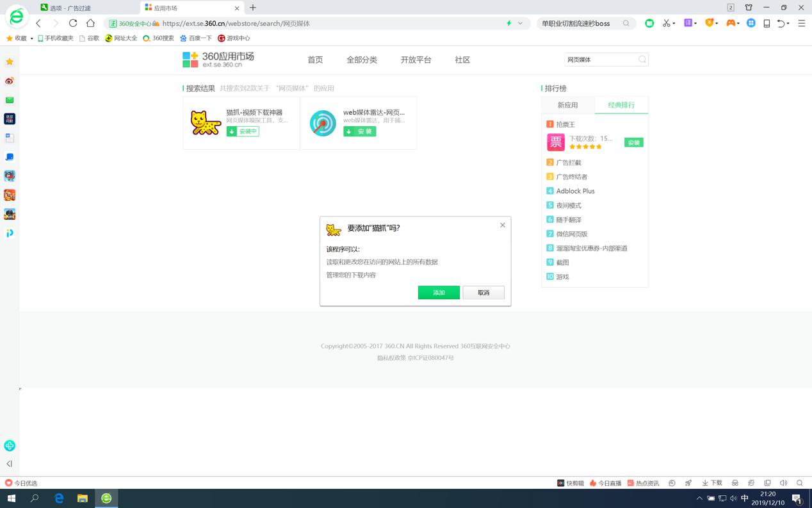Click 今日优选 at the bottom left
Screen dimensions: 812x508
[x=21, y=483]
